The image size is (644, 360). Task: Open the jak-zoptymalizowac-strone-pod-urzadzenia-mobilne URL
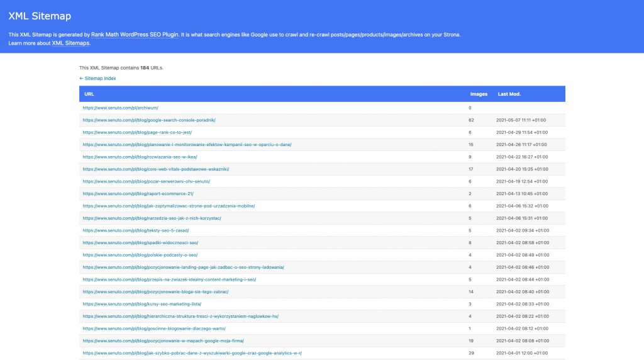[169, 206]
